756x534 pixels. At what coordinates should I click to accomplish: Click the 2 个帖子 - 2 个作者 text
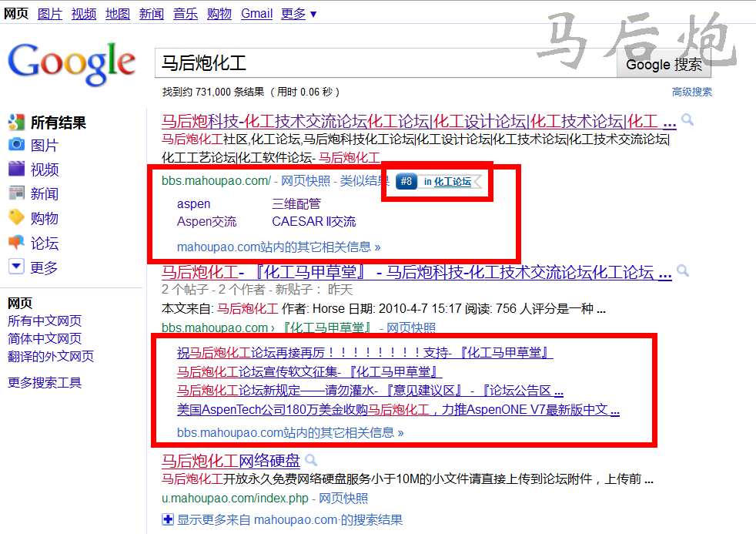tap(212, 290)
